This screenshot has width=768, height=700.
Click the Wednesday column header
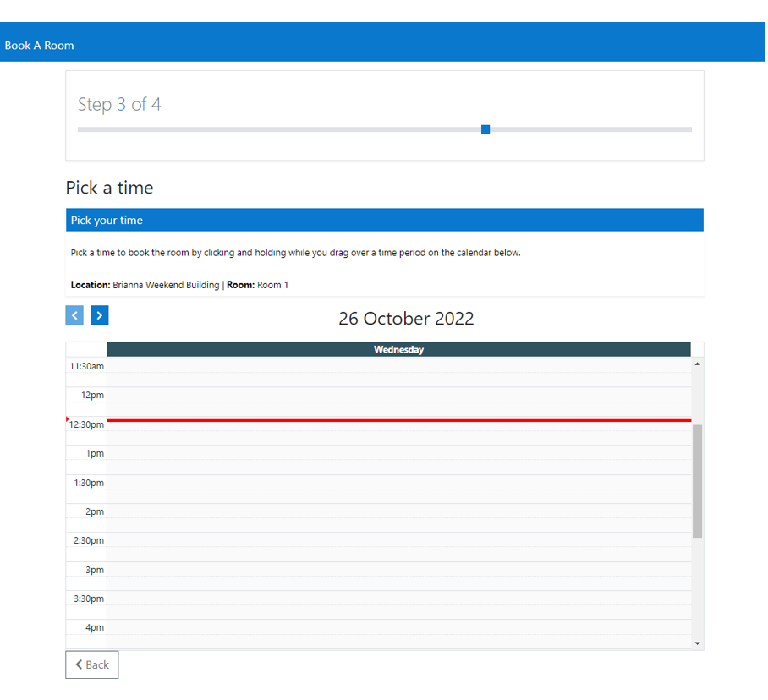(x=398, y=350)
